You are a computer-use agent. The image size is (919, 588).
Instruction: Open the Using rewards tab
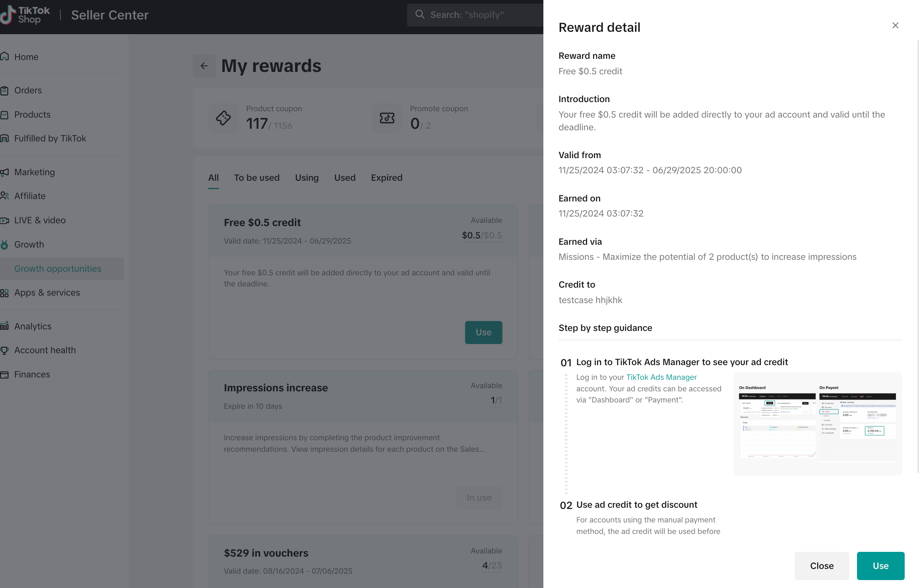coord(306,178)
